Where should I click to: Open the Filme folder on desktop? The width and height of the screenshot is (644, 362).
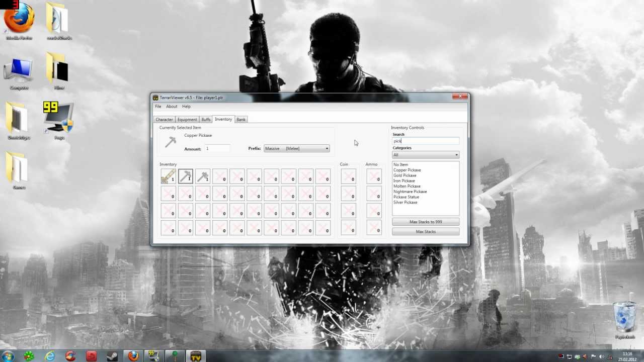click(58, 71)
